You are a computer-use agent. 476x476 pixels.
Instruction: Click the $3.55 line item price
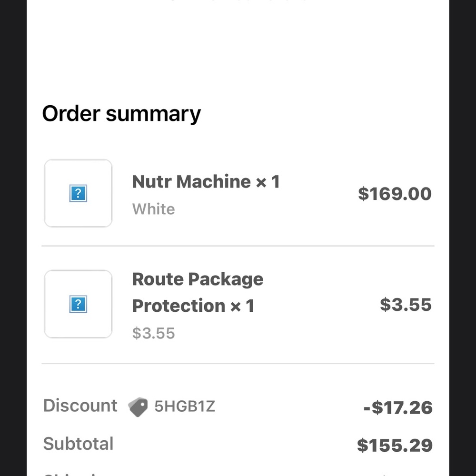tap(405, 305)
